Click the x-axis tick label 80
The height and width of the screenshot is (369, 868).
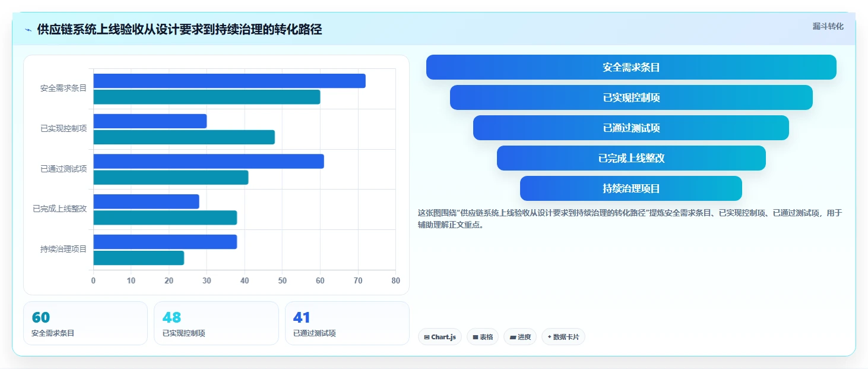pyautogui.click(x=396, y=281)
